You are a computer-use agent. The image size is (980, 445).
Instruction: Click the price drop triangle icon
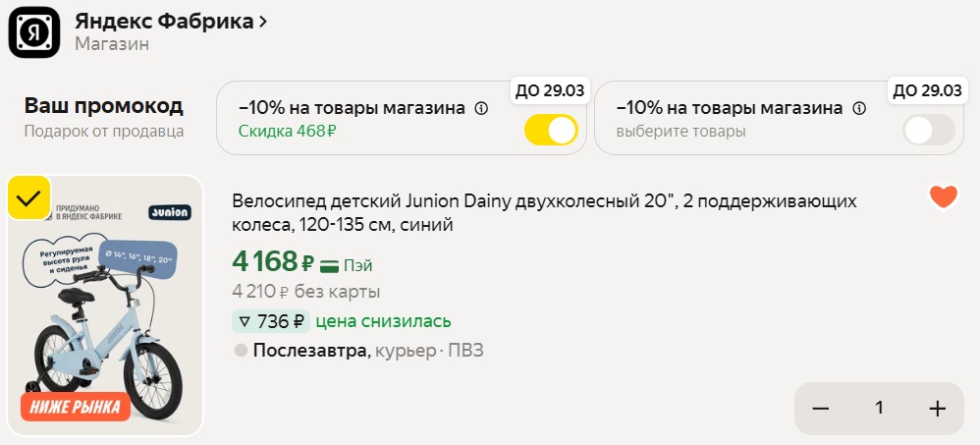coord(243,321)
